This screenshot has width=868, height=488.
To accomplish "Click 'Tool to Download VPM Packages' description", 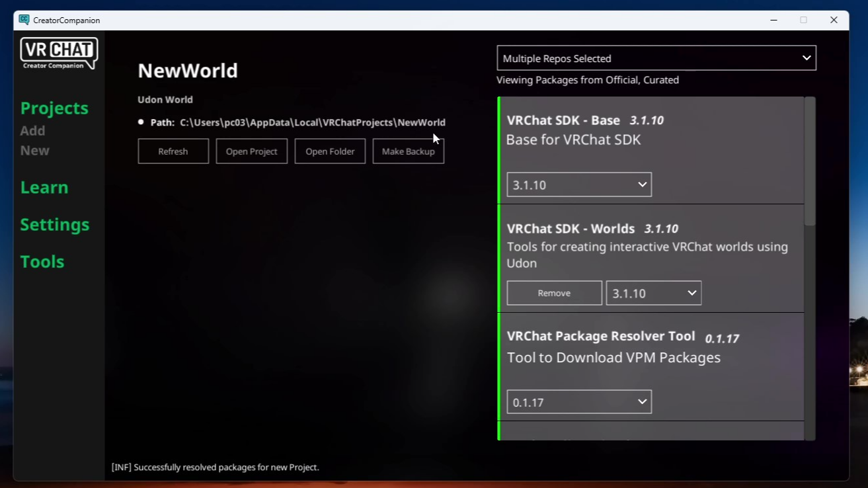I will (613, 358).
